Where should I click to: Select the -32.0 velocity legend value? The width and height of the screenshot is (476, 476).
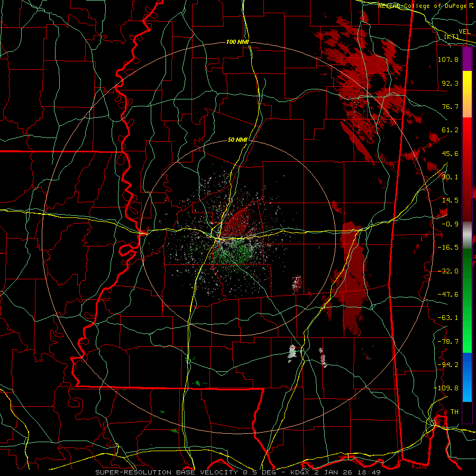point(448,271)
